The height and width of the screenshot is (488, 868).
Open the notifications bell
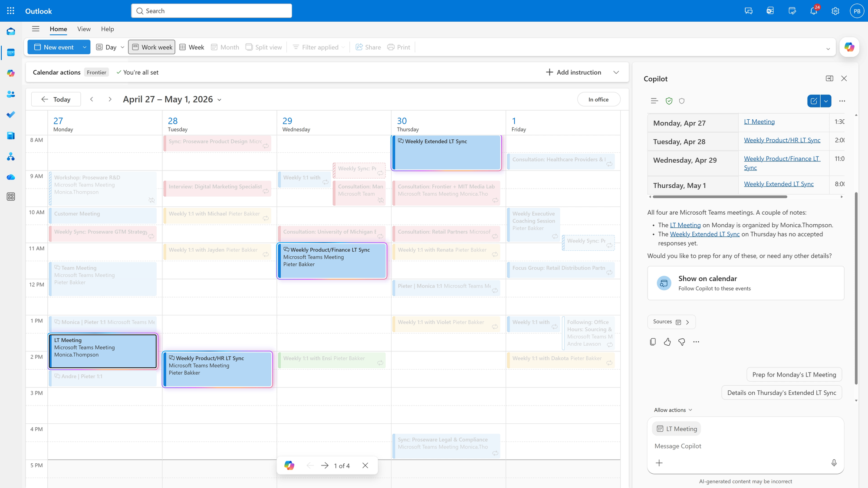pos(813,11)
